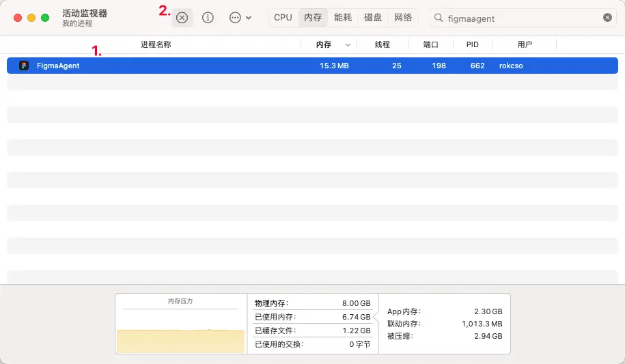This screenshot has width=625, height=364.
Task: Switch to the 磁盘 tab
Action: (373, 18)
